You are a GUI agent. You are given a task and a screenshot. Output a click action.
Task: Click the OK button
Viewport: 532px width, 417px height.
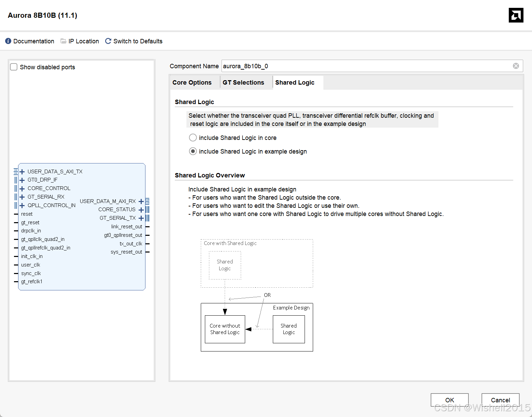450,400
